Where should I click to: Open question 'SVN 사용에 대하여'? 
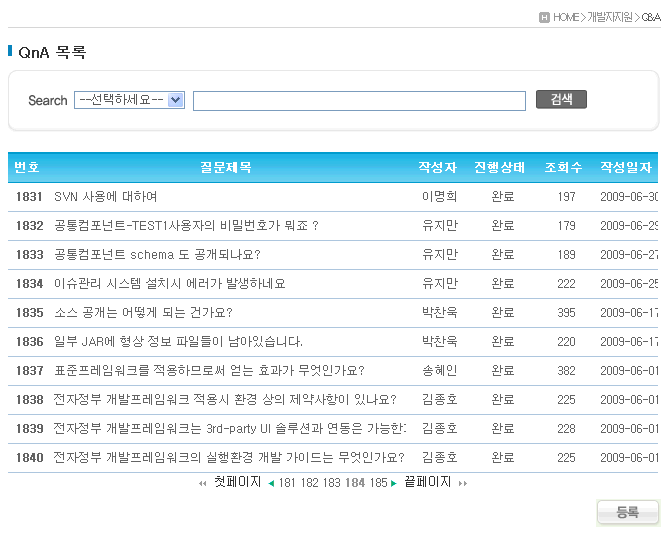click(105, 197)
